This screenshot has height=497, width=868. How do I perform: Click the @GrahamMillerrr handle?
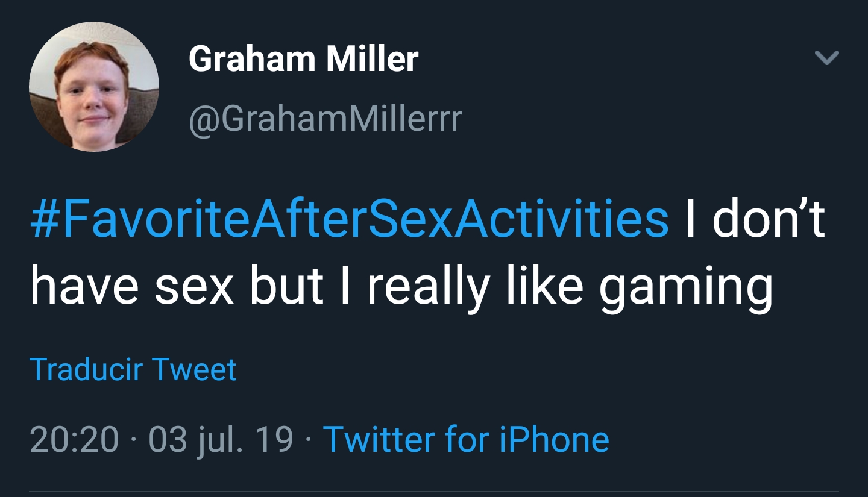click(x=325, y=118)
